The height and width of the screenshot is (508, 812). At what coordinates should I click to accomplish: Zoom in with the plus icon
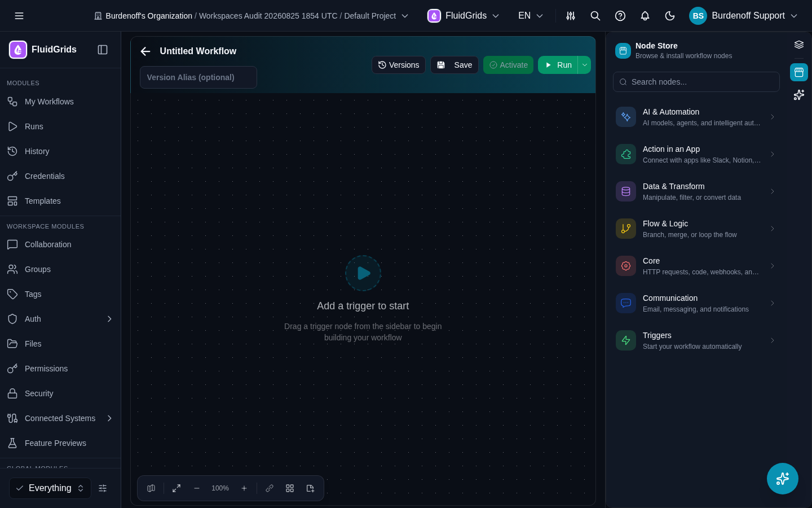pyautogui.click(x=244, y=488)
